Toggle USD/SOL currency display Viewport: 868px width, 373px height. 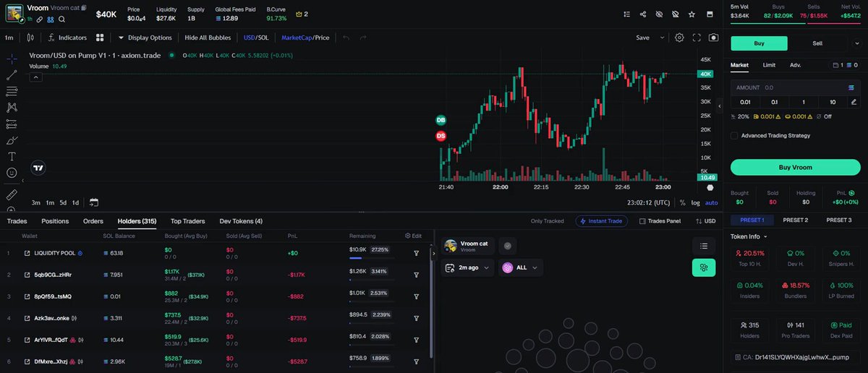pyautogui.click(x=256, y=38)
